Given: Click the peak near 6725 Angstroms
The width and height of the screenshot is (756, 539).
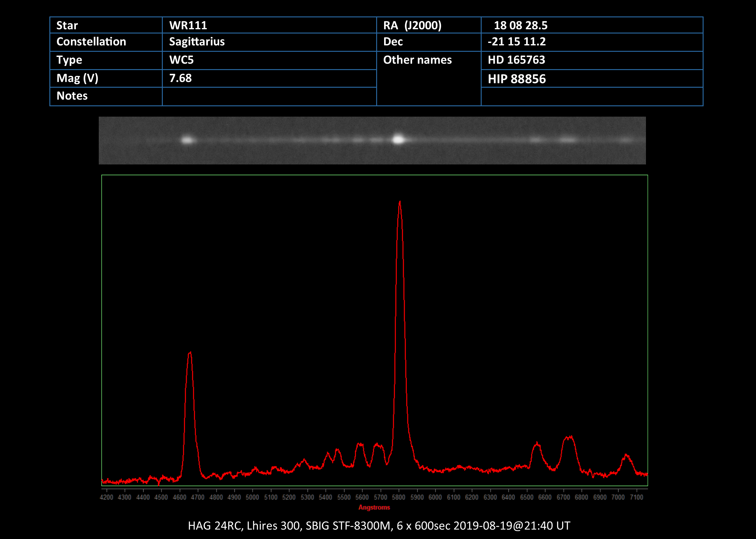Looking at the screenshot, I should pos(569,438).
